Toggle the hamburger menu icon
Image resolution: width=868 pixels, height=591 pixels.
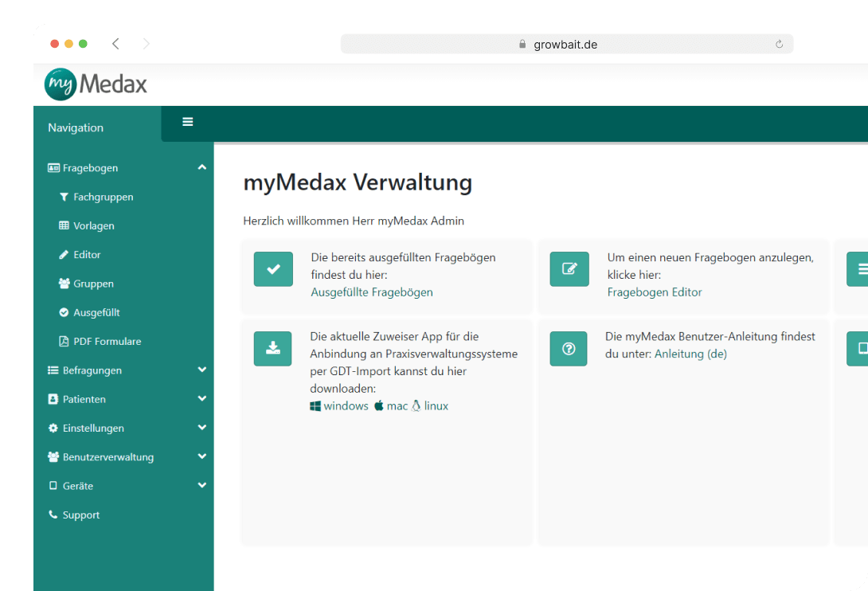[x=188, y=122]
